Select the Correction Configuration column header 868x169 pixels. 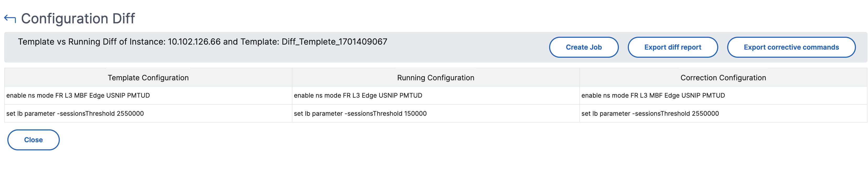point(723,78)
